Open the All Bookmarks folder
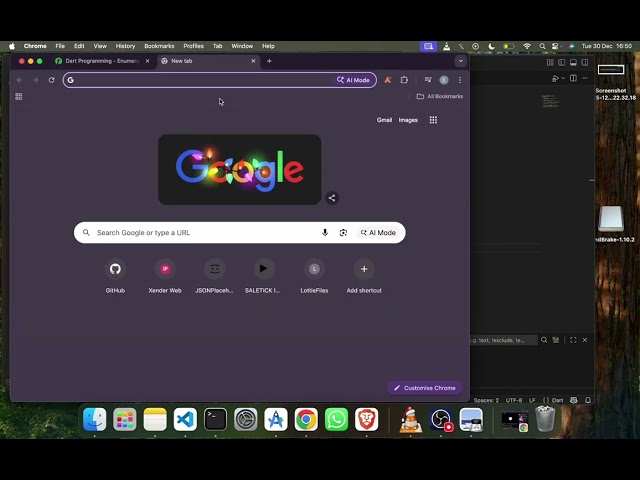Image resolution: width=640 pixels, height=480 pixels. 440,97
